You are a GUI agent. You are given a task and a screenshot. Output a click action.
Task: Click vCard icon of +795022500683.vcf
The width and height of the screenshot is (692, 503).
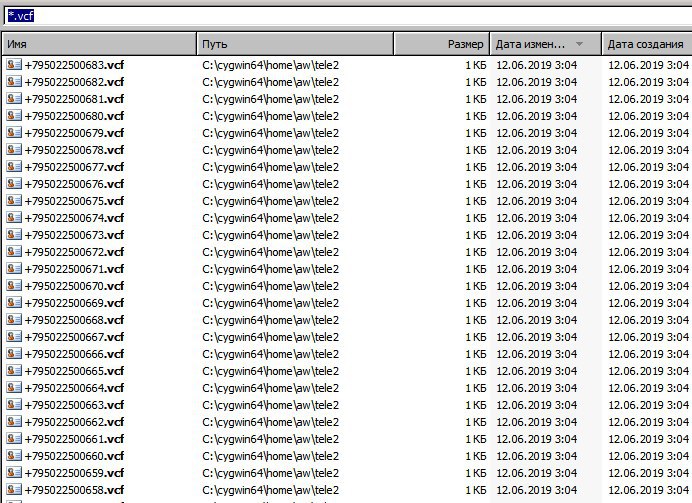tap(14, 64)
